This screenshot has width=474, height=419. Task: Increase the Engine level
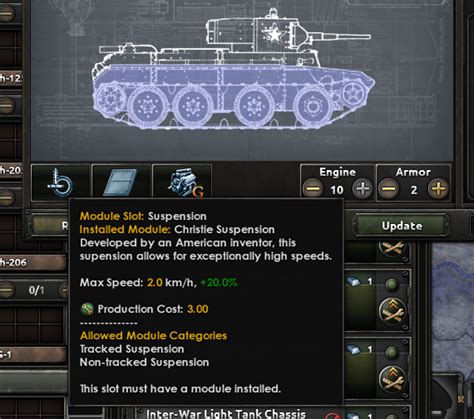coord(363,189)
